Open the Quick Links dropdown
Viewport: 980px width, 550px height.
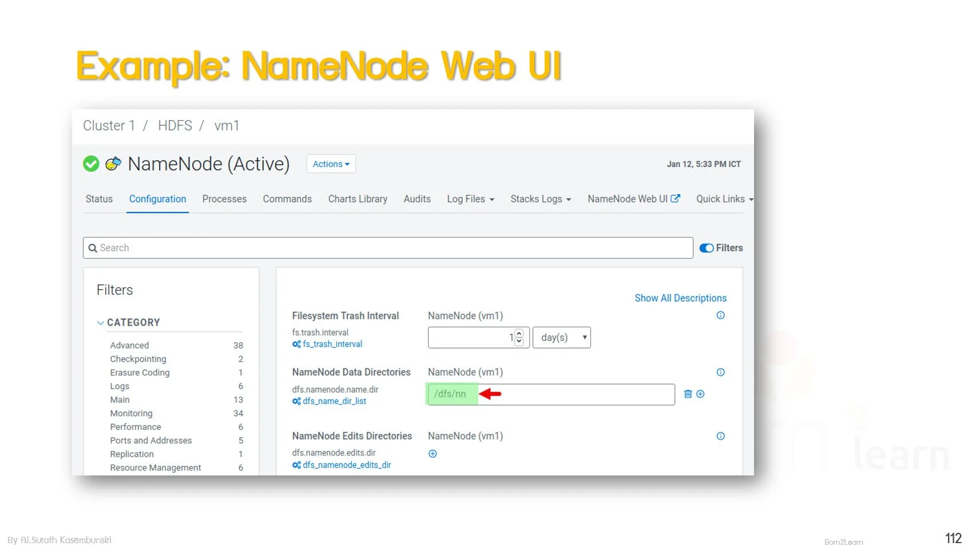(724, 199)
